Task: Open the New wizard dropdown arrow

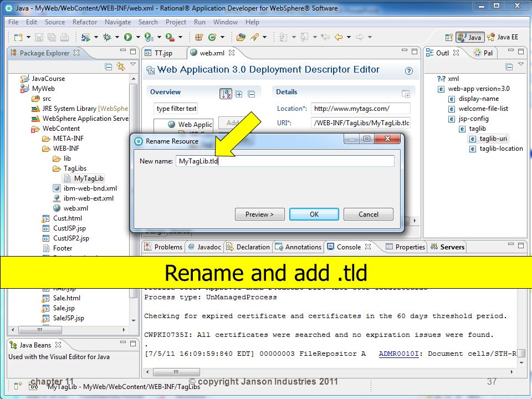Action: coord(28,37)
